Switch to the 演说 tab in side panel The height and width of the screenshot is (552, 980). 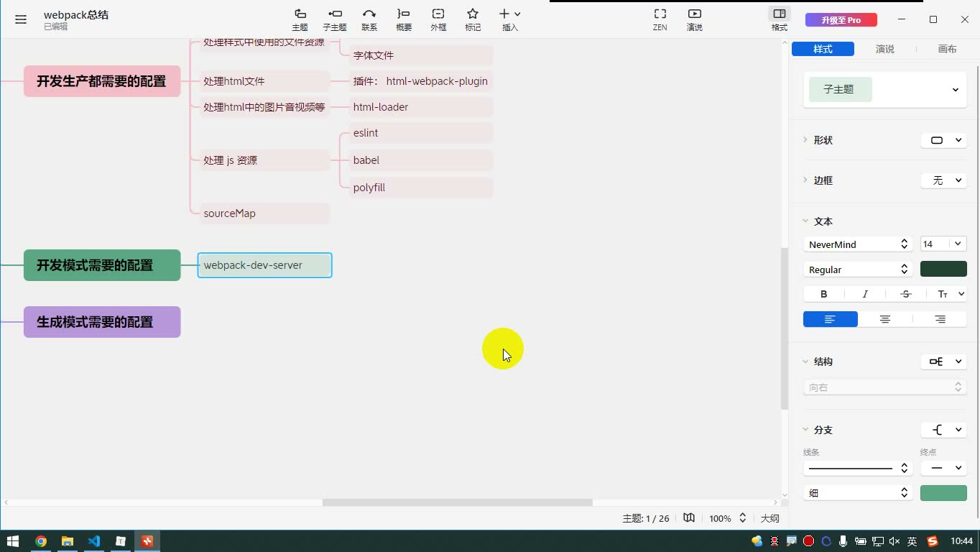click(885, 49)
